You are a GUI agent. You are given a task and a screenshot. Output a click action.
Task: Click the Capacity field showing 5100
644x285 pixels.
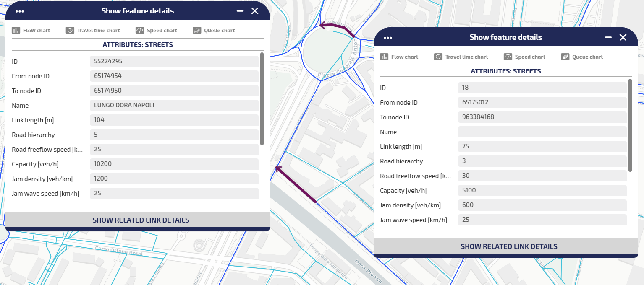click(x=542, y=190)
